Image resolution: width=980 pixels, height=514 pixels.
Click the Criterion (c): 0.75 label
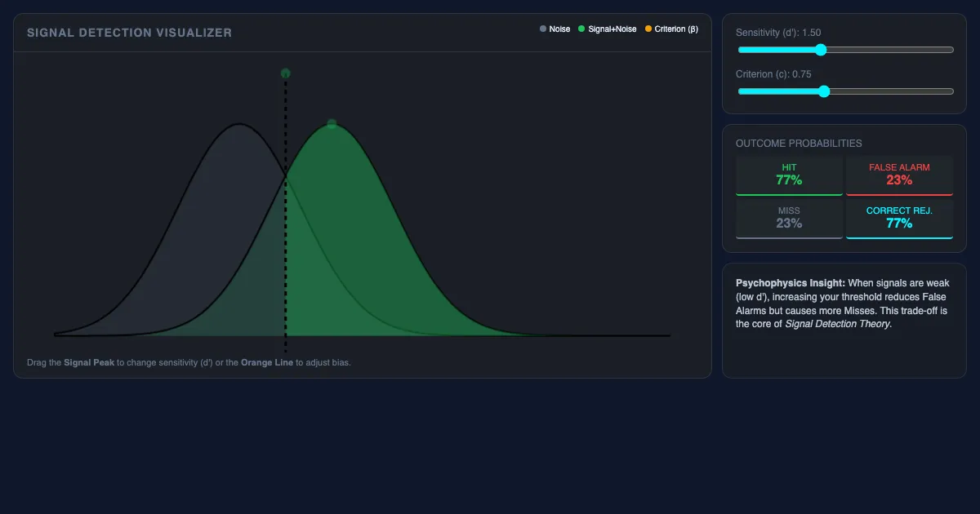(773, 74)
